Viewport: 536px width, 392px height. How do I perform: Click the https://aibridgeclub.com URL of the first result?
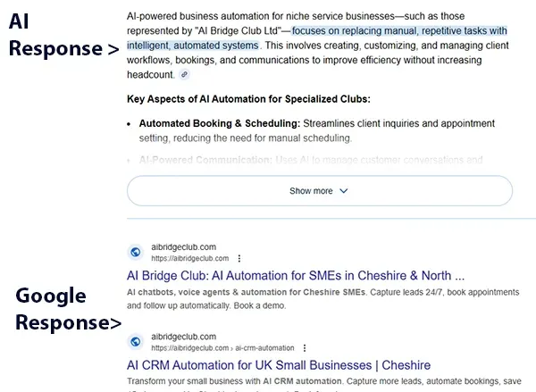pyautogui.click(x=190, y=258)
